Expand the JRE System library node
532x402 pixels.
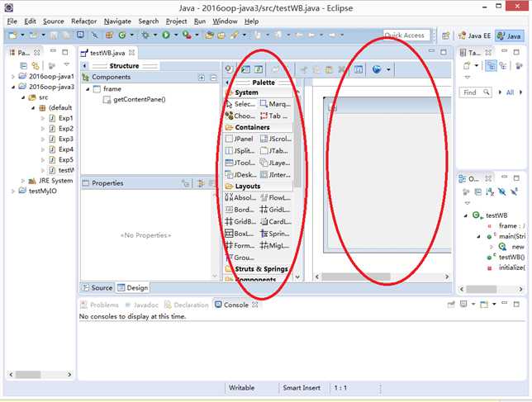(x=23, y=181)
